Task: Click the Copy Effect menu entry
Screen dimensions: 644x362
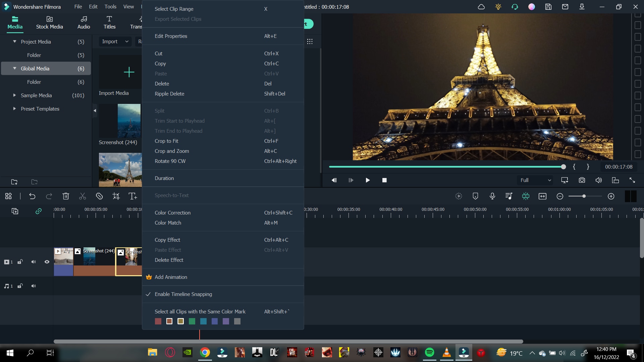Action: coord(167,240)
